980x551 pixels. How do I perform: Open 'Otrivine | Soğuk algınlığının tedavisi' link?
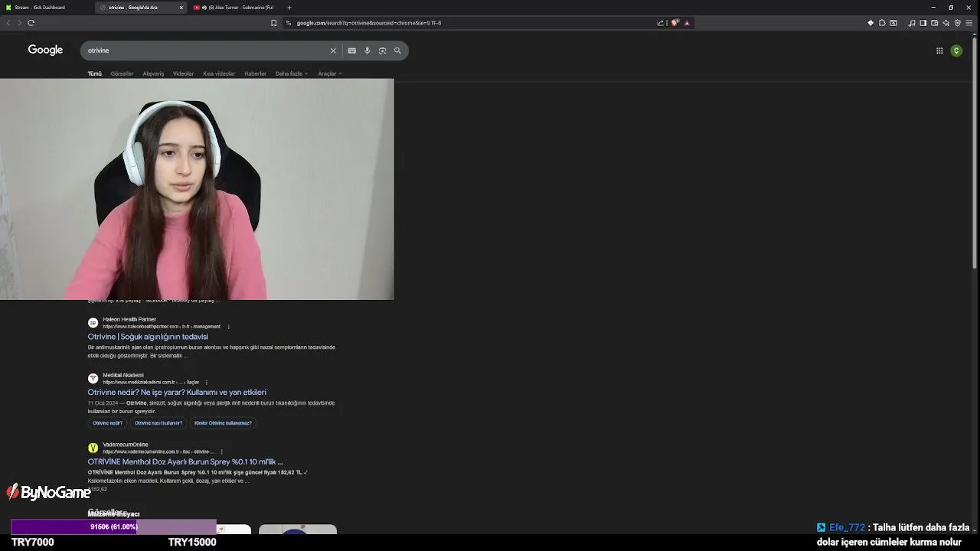click(x=148, y=337)
